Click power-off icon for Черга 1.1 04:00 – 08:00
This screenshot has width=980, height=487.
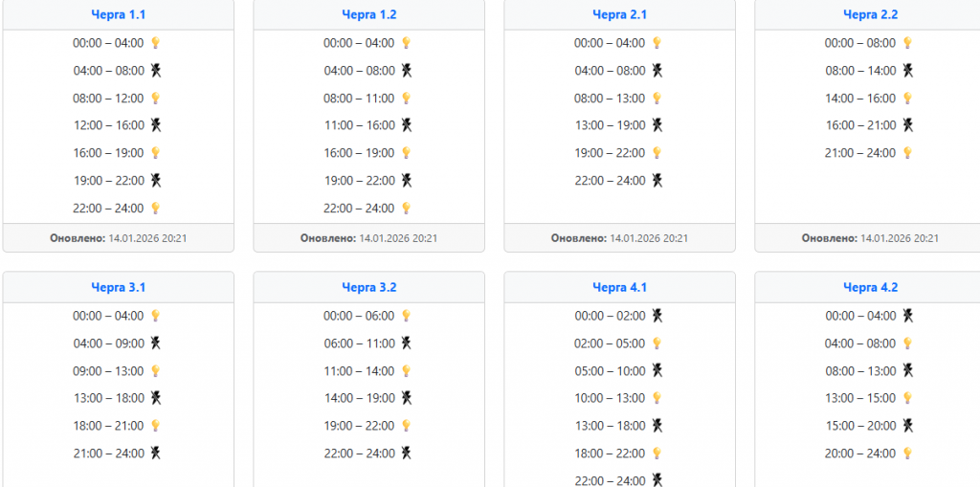(155, 71)
